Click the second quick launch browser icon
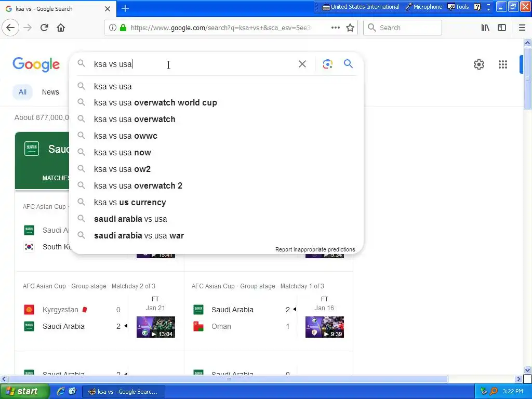The image size is (532, 399). pyautogui.click(x=72, y=391)
